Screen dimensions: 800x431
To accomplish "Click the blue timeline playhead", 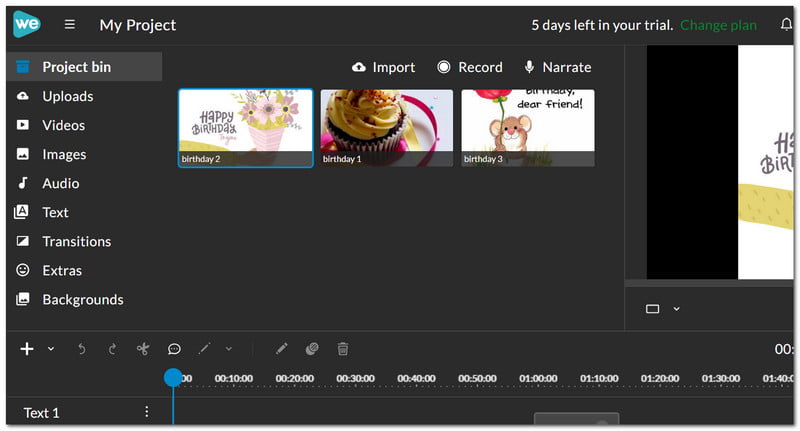I will (x=173, y=378).
